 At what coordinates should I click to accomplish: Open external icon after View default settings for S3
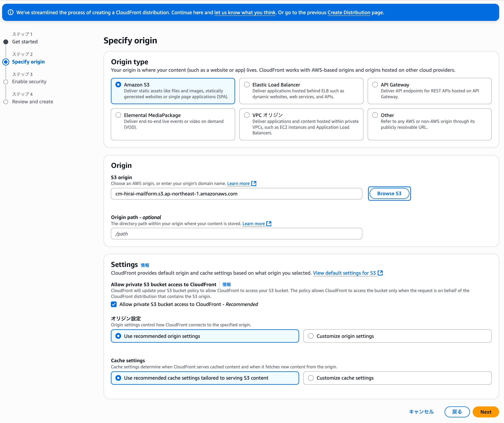380,273
